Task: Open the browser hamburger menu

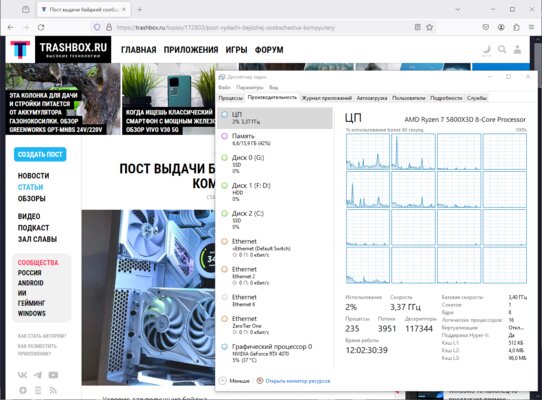Action: point(531,27)
